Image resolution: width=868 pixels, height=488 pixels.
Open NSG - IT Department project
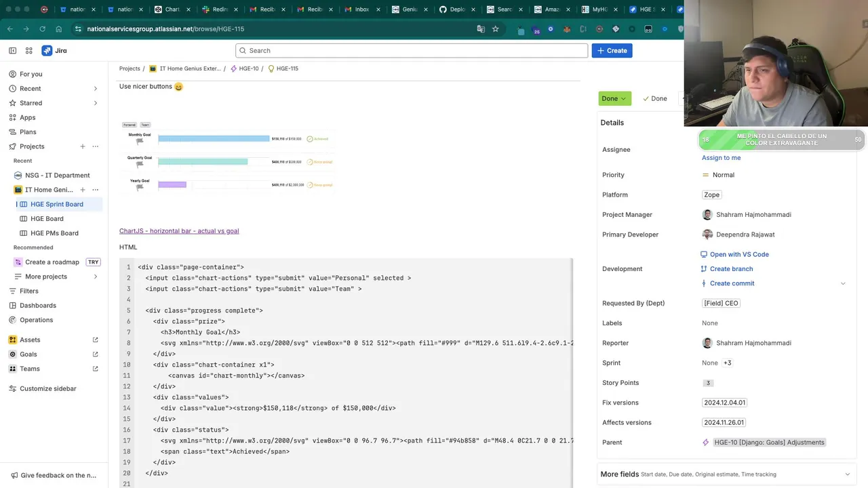[57, 176]
